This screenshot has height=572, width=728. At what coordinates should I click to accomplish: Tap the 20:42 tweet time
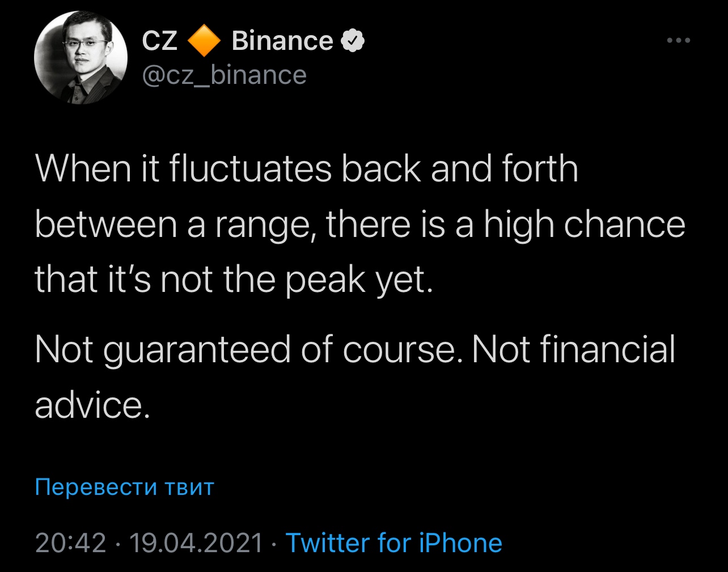click(x=70, y=543)
